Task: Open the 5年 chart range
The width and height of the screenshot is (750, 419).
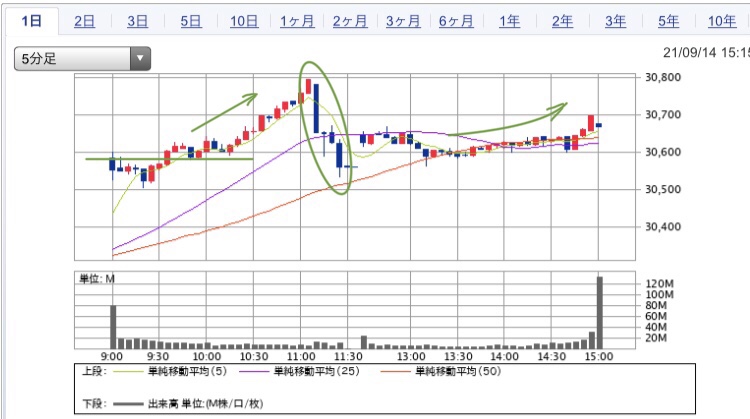Action: [x=668, y=21]
